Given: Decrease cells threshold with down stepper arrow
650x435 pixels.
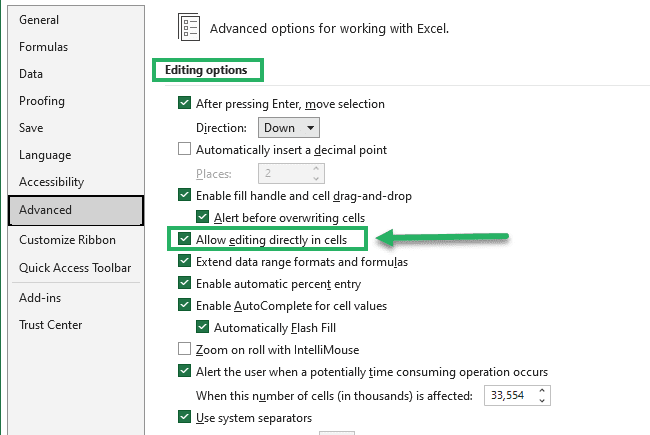Looking at the screenshot, I should pos(542,400).
